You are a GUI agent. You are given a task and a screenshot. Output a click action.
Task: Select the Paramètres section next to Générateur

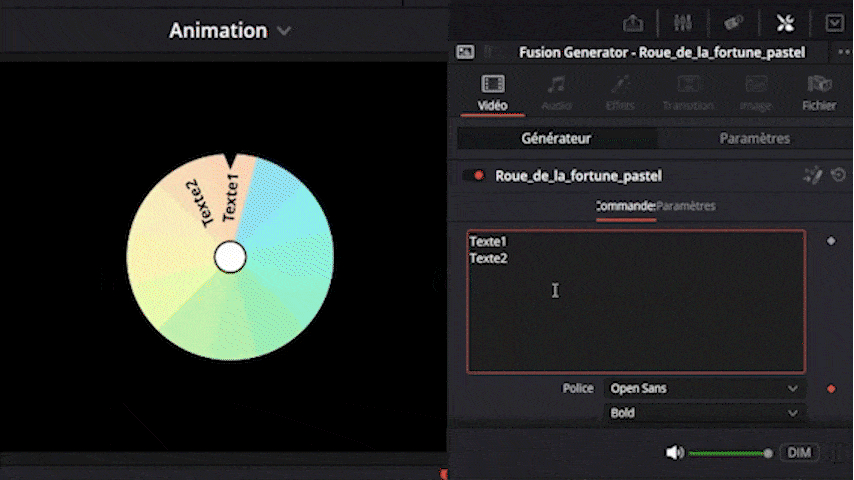pos(754,138)
